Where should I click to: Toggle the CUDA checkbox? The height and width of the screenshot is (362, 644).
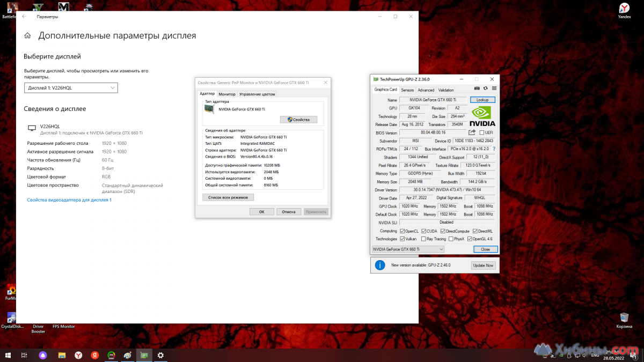click(424, 231)
